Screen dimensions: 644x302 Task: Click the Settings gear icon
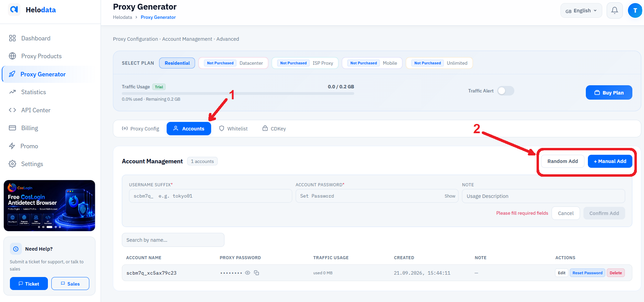12,164
